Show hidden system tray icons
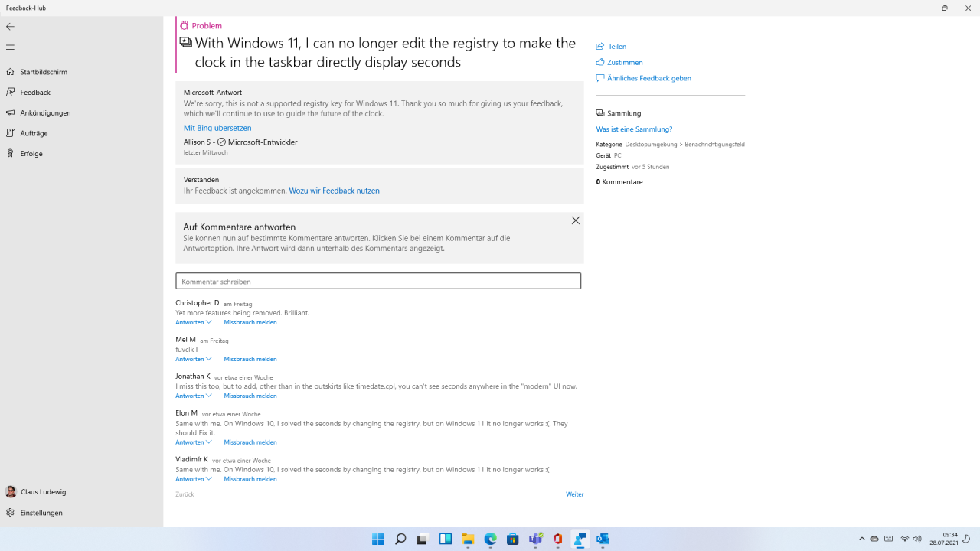980x551 pixels. 862,539
